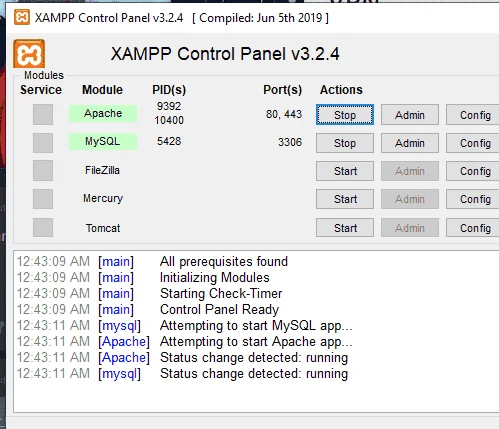
Task: Click the Port(s) column header
Action: (x=282, y=90)
